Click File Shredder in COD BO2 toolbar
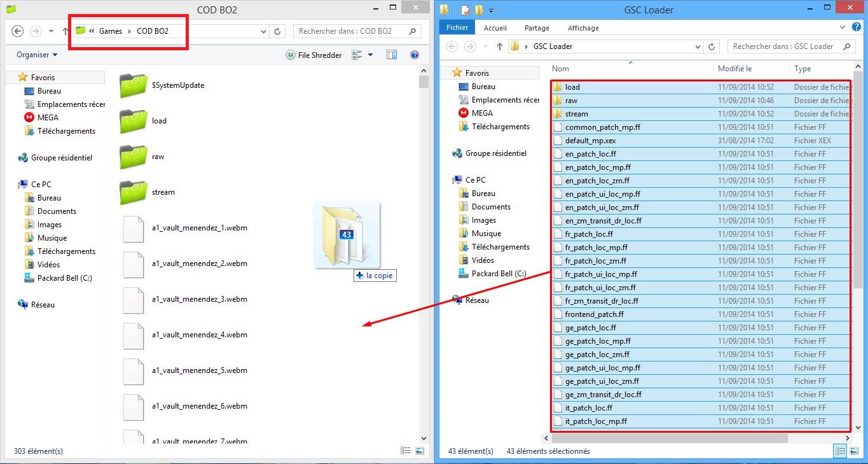 [x=314, y=55]
